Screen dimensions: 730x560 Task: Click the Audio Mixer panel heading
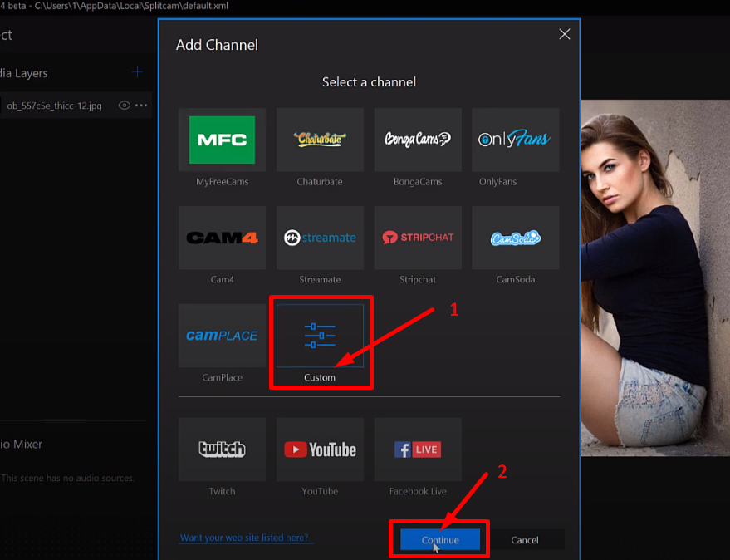[21, 444]
